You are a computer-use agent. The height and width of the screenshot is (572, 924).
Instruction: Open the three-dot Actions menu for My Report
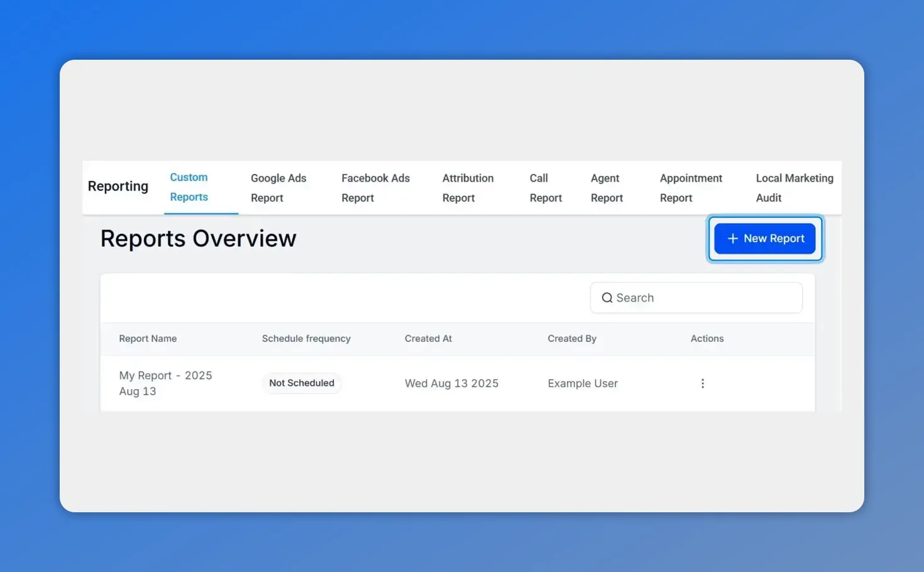pyautogui.click(x=702, y=383)
